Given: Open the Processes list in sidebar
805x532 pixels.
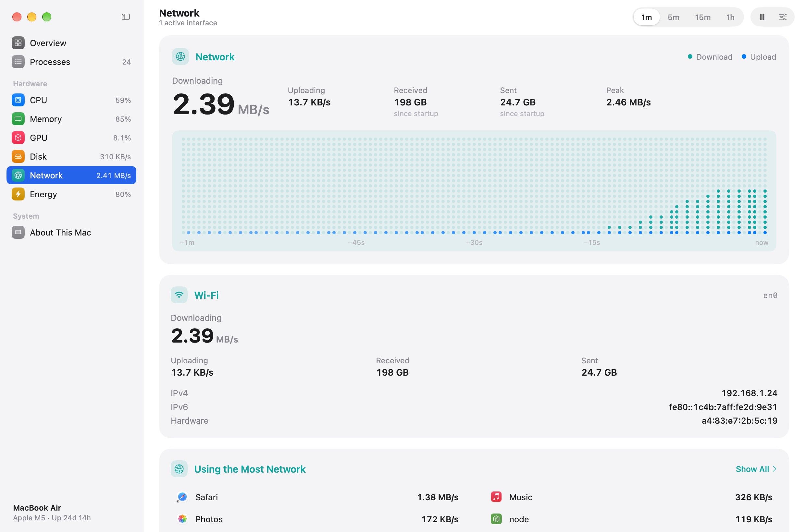Looking at the screenshot, I should [71, 62].
